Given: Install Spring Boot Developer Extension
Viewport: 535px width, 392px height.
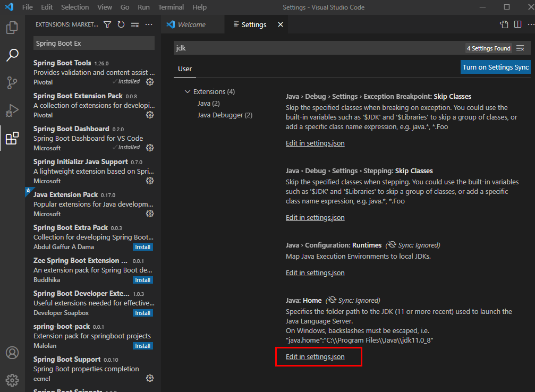Looking at the screenshot, I should [x=142, y=313].
